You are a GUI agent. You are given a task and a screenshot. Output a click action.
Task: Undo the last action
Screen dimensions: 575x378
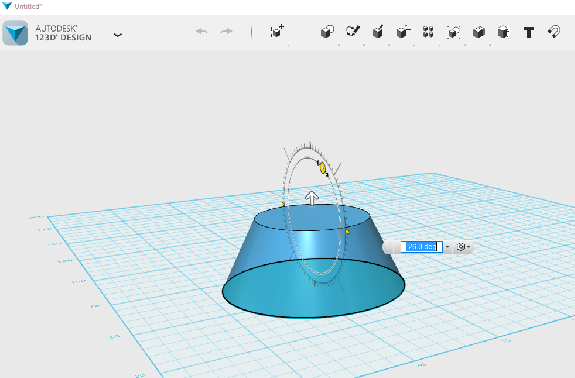click(x=202, y=31)
